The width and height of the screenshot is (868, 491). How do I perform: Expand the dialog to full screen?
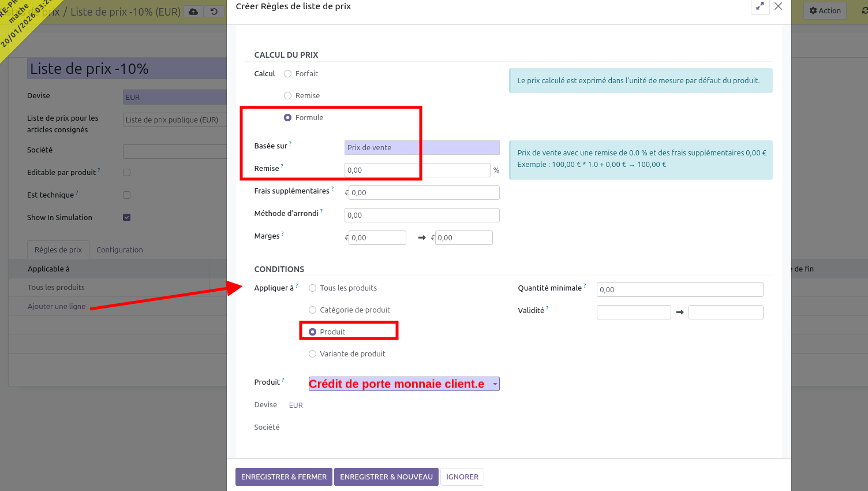click(x=760, y=6)
